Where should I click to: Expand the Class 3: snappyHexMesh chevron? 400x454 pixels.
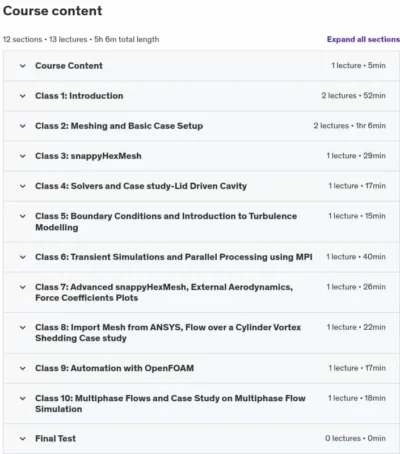(23, 156)
